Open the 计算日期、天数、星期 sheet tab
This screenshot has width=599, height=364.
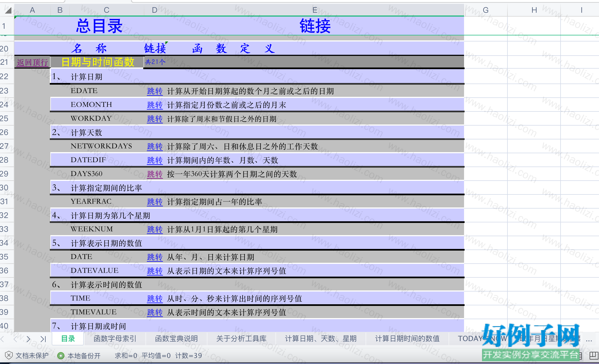click(321, 339)
